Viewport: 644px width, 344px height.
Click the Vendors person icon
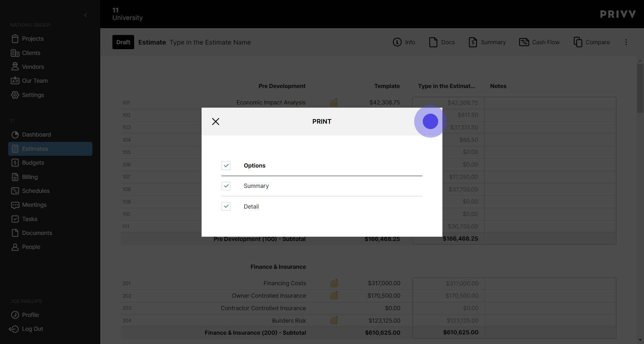(15, 67)
